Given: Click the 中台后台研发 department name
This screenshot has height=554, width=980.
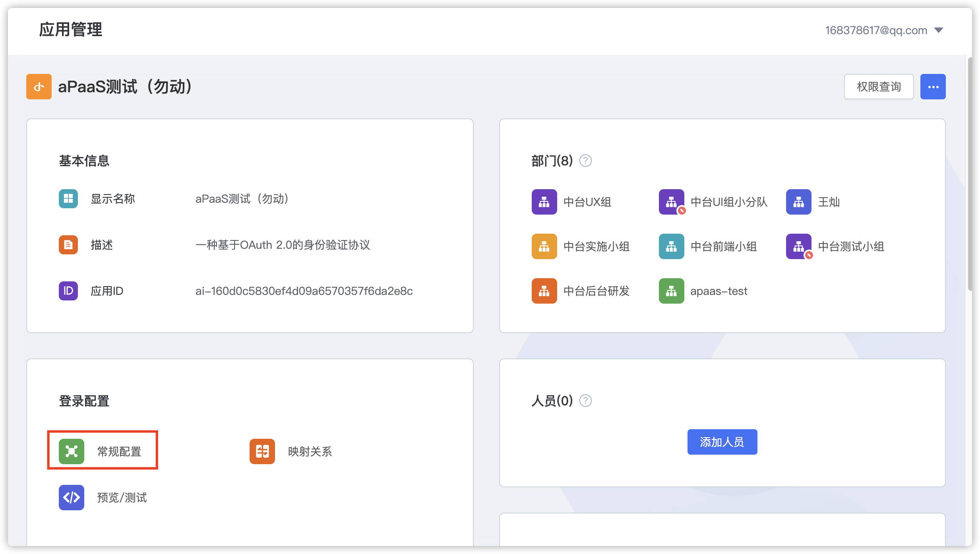Looking at the screenshot, I should [x=597, y=291].
